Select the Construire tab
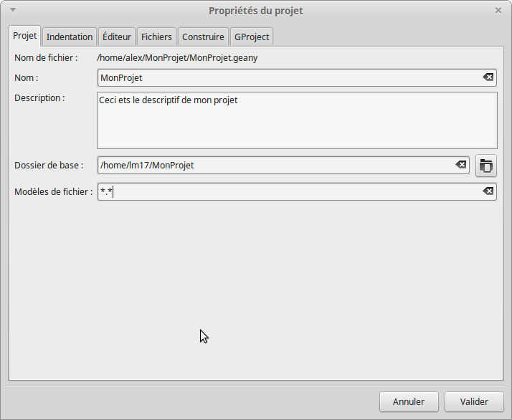This screenshot has width=512, height=420. tap(203, 37)
